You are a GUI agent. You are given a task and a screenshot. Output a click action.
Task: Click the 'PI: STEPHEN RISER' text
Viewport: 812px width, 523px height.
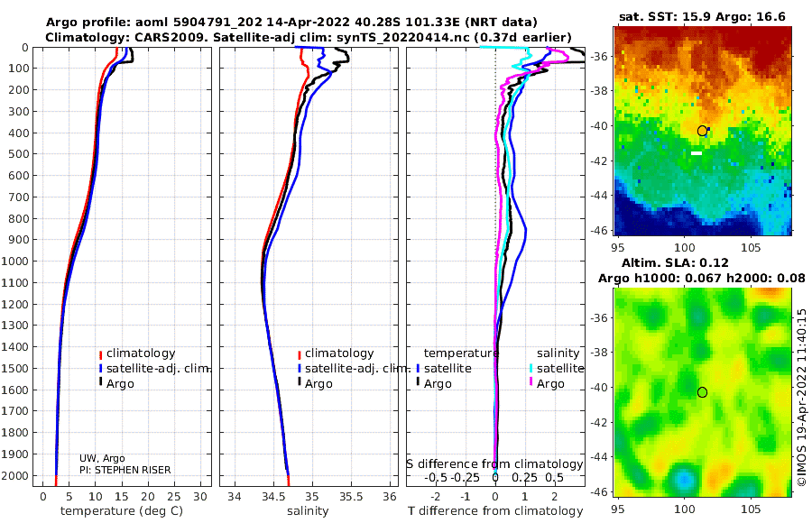point(125,470)
